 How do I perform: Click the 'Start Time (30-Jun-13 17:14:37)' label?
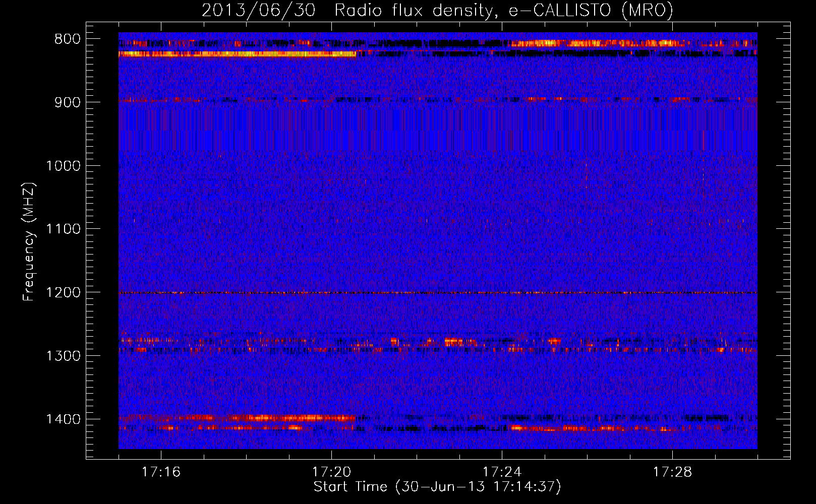(437, 487)
